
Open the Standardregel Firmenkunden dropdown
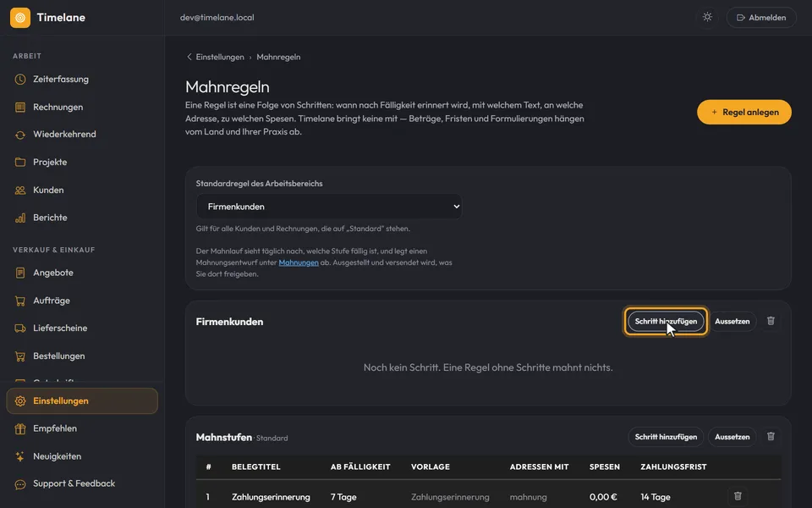click(x=329, y=207)
